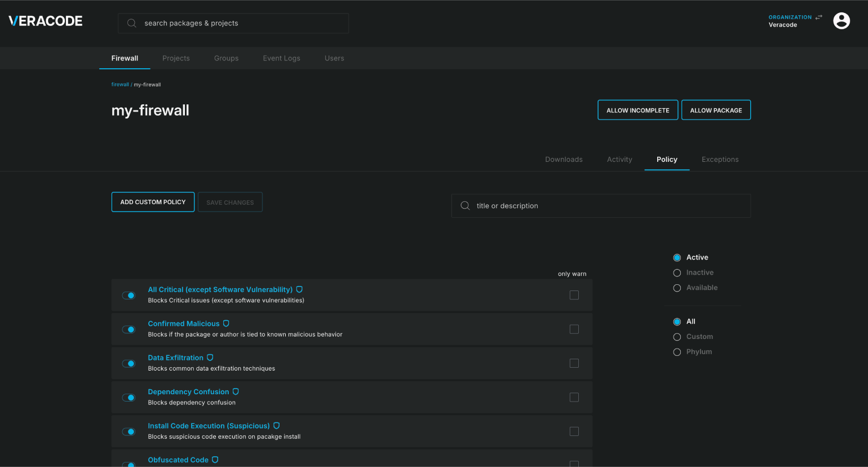Click 'Blocks dependency confusion' description text
The image size is (868, 467).
click(192, 403)
